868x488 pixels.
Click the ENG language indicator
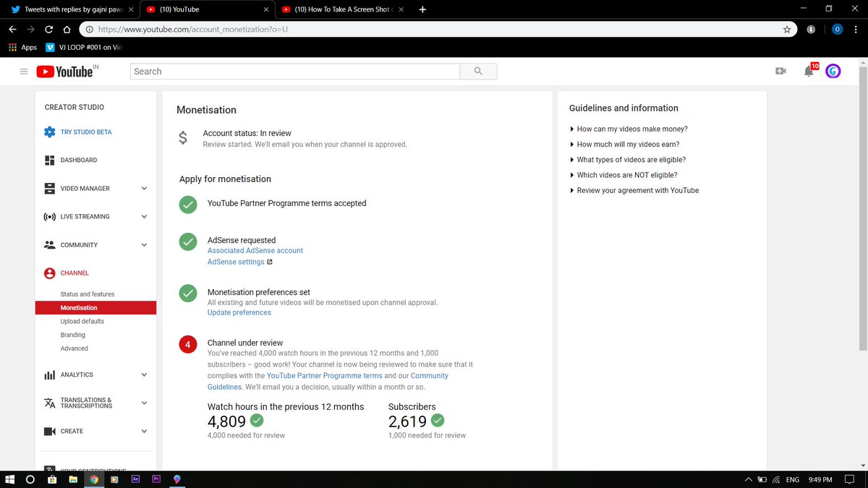[793, 479]
